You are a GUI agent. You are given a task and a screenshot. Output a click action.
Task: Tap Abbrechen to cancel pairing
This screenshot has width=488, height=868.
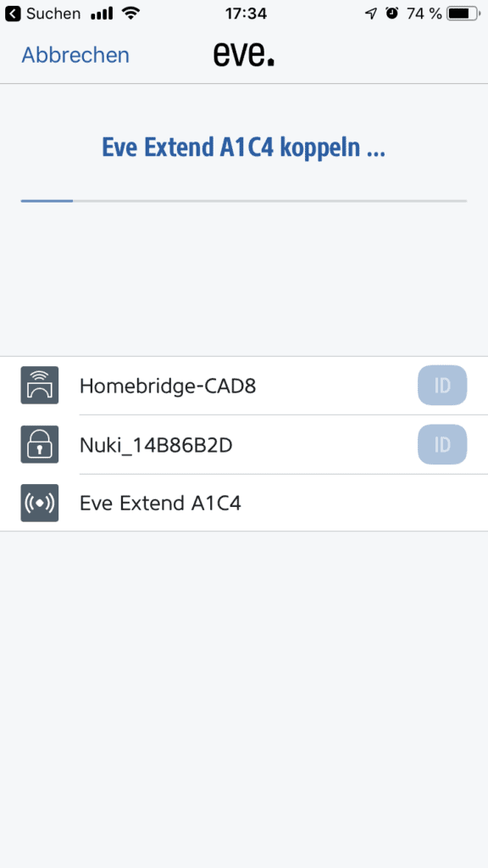(75, 54)
